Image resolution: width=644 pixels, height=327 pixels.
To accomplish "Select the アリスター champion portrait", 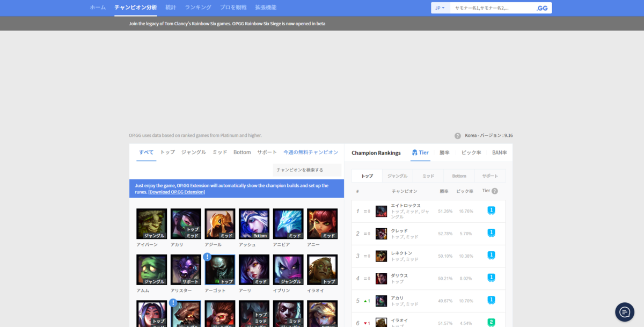I will pos(186,270).
